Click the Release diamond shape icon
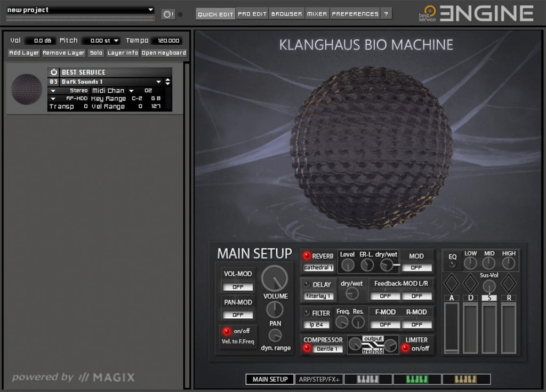This screenshot has height=392, width=546. (509, 283)
